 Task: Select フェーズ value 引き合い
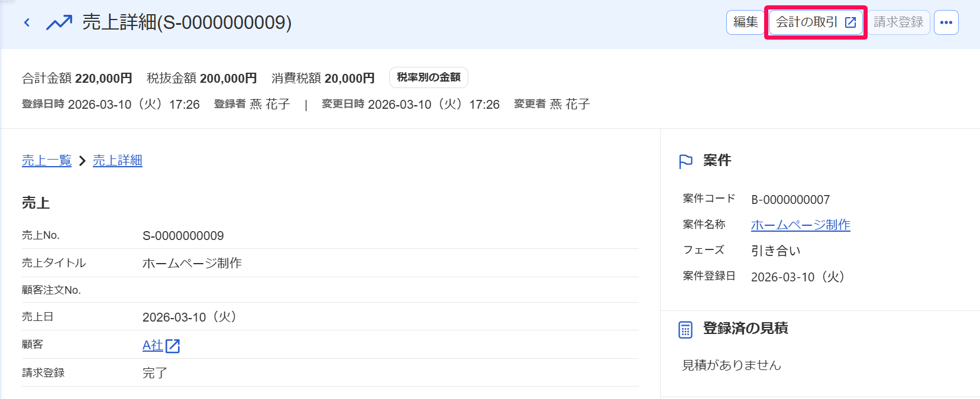point(776,251)
